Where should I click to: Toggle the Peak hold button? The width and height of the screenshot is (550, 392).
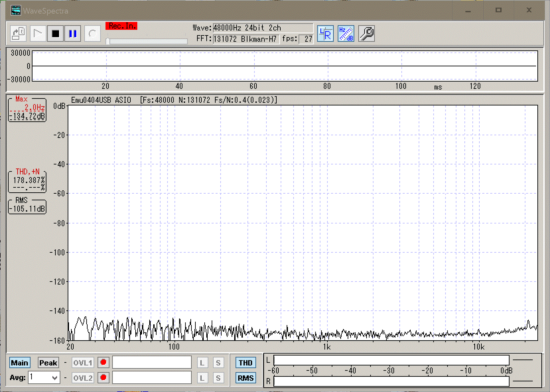[x=48, y=363]
